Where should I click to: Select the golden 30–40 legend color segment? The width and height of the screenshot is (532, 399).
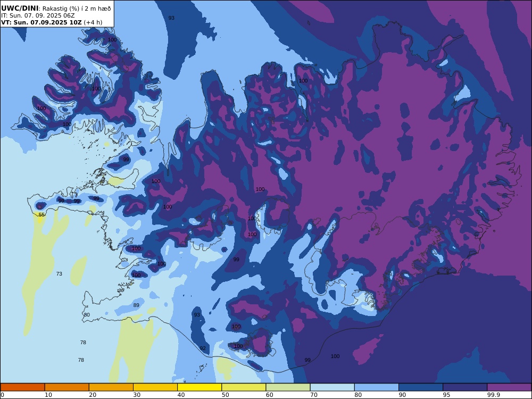click(x=155, y=387)
